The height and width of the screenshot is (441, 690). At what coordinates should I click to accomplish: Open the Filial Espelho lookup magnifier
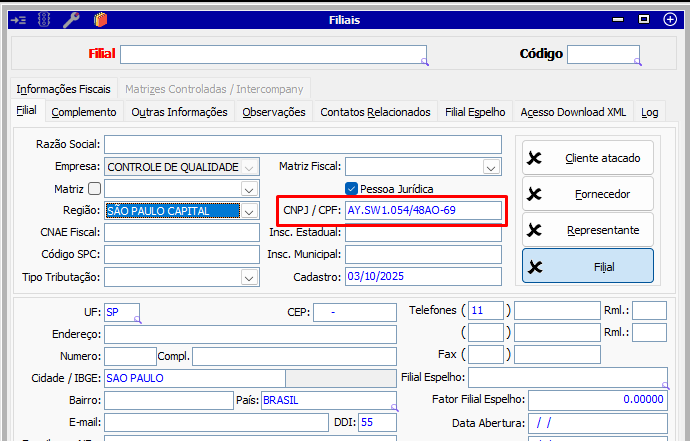click(x=665, y=386)
